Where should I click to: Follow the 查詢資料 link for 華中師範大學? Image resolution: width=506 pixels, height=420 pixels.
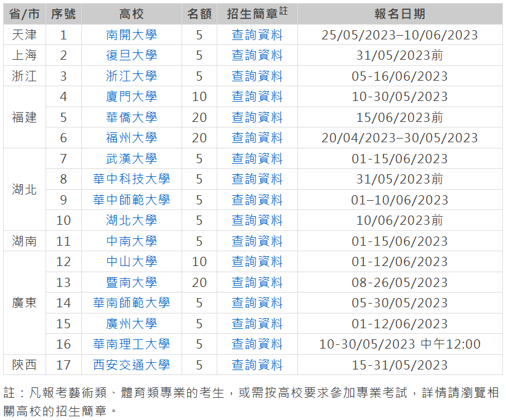pos(257,200)
